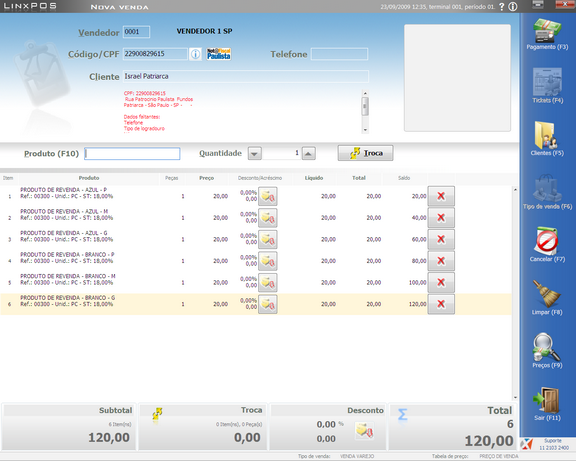
Task: Remove item 6 BRANCO - G with red X
Action: click(441, 304)
